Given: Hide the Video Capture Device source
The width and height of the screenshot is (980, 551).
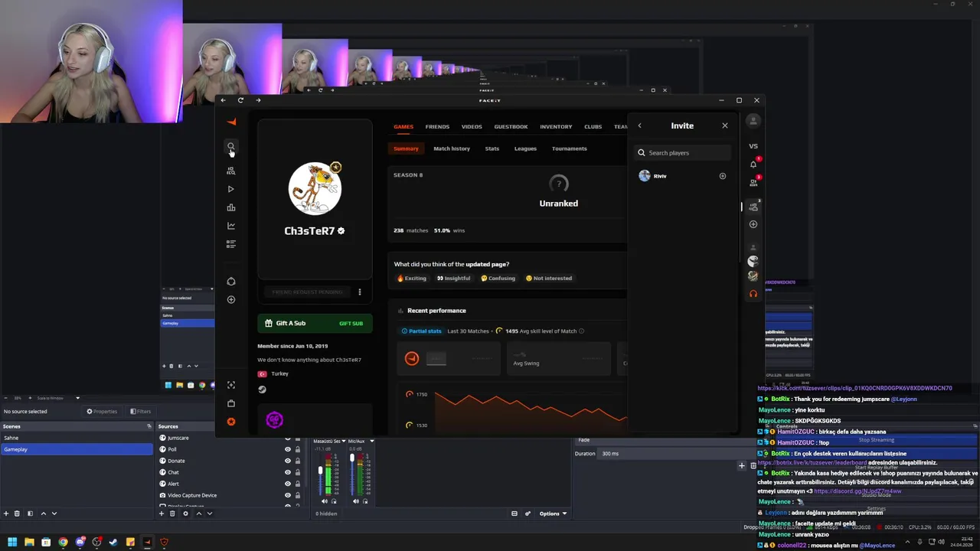Looking at the screenshot, I should (288, 495).
